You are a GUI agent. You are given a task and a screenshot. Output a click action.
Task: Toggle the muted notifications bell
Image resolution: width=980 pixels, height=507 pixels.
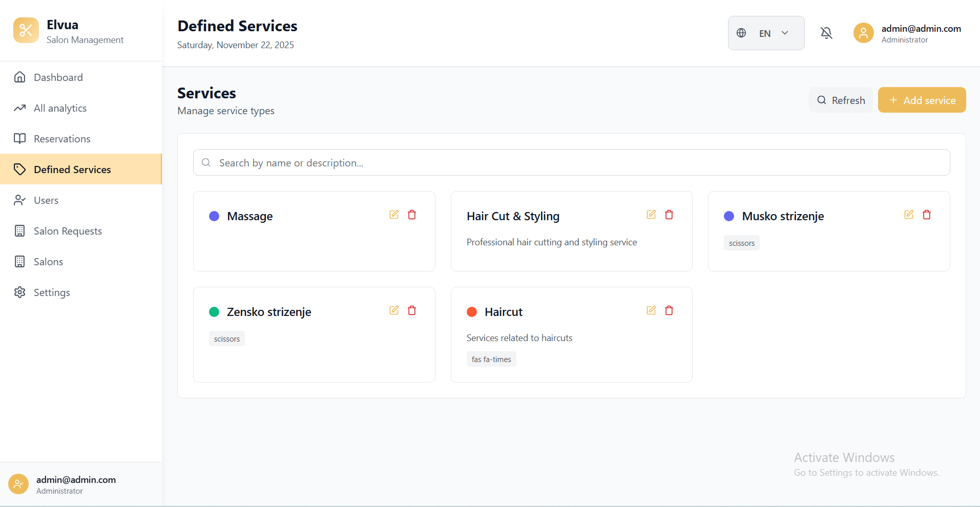pyautogui.click(x=826, y=33)
